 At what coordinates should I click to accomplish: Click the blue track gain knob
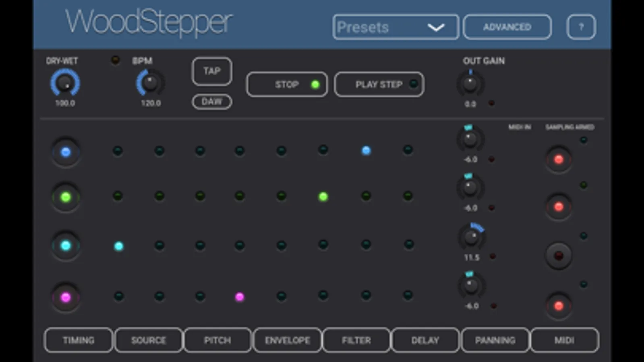(470, 139)
